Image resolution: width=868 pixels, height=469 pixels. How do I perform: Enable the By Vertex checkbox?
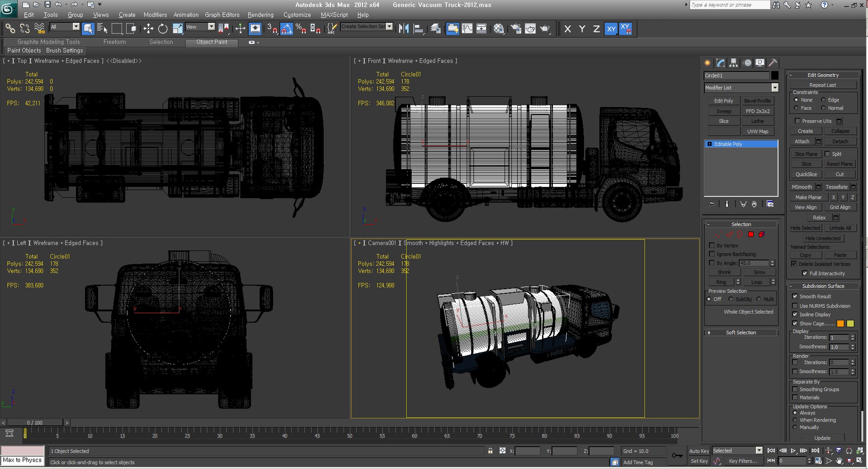pos(712,245)
